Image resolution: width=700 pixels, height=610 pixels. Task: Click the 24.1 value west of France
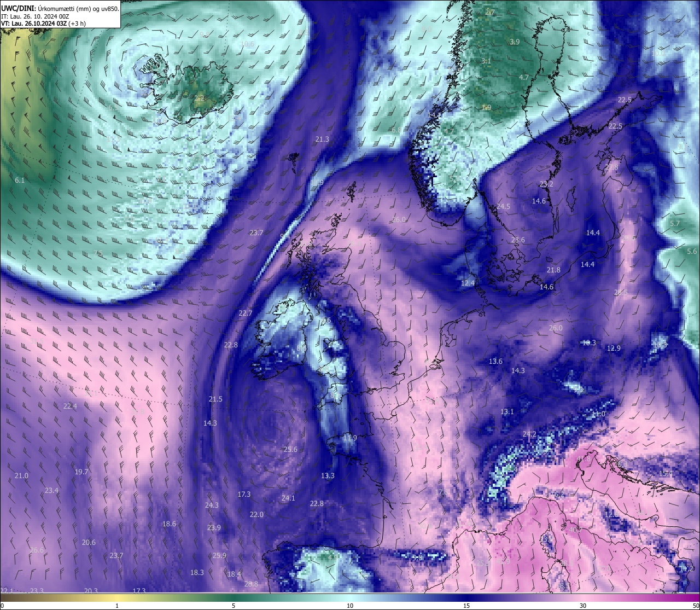click(x=288, y=498)
